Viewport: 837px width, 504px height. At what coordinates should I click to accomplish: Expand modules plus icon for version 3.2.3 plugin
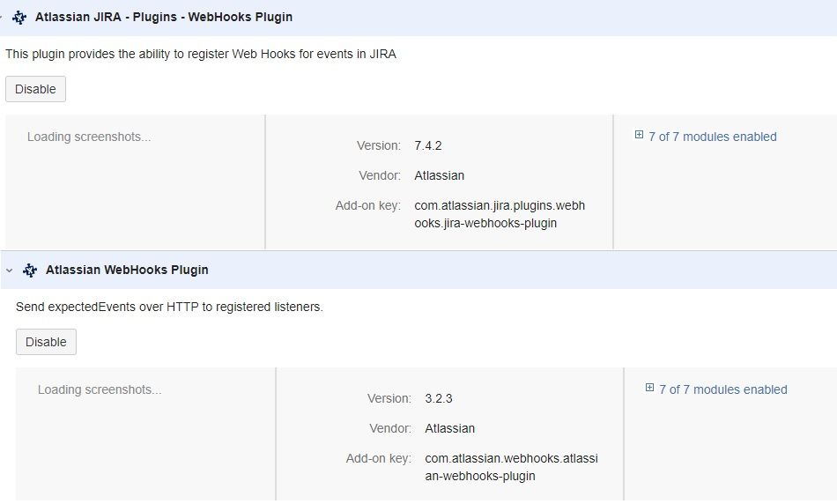[649, 388]
